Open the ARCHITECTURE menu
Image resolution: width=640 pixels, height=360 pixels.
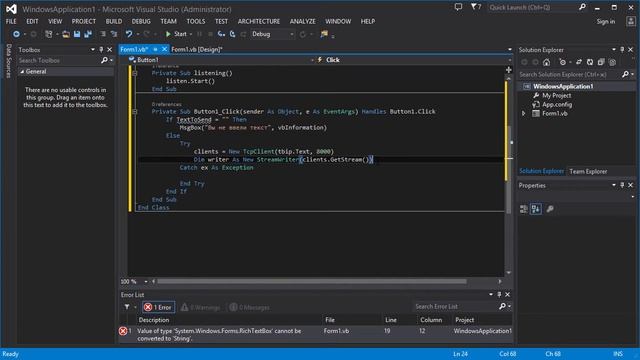tap(259, 21)
